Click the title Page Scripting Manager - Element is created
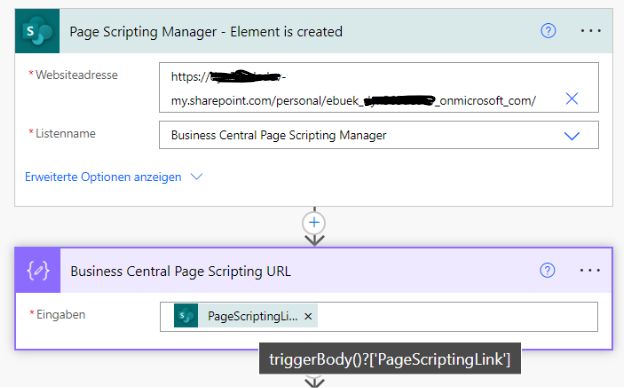This screenshot has width=624, height=388. 206,31
